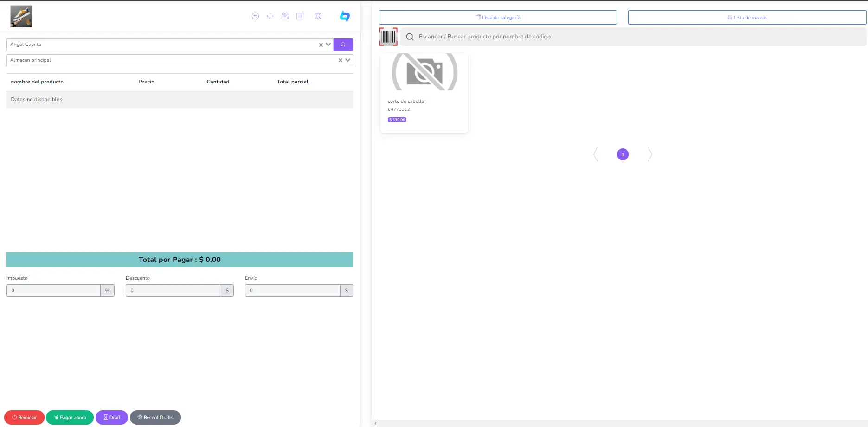Expand the Angel Cliente customer dropdown
The width and height of the screenshot is (868, 427).
328,45
